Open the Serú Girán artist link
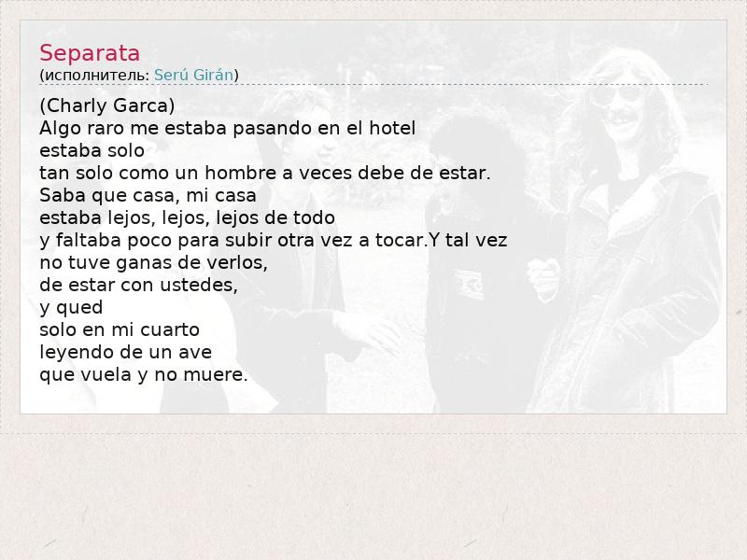 click(x=194, y=75)
